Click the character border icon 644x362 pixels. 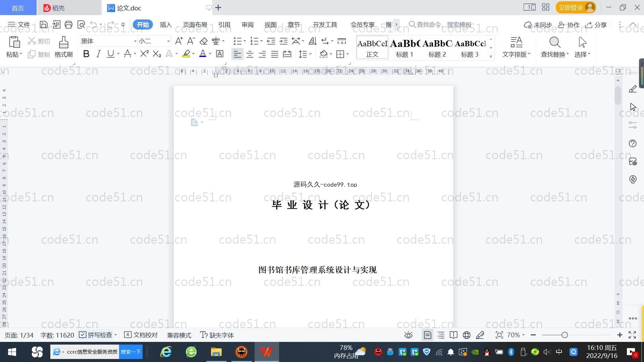[220, 54]
